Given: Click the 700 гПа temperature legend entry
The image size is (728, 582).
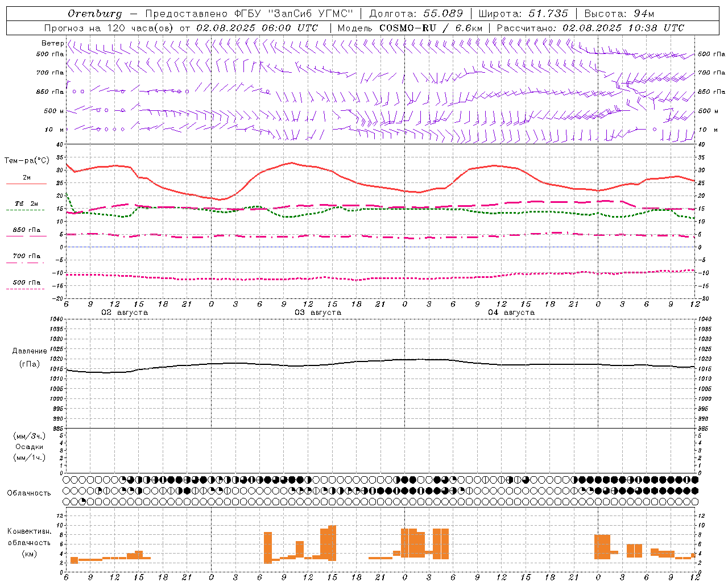Looking at the screenshot, I should tap(27, 256).
